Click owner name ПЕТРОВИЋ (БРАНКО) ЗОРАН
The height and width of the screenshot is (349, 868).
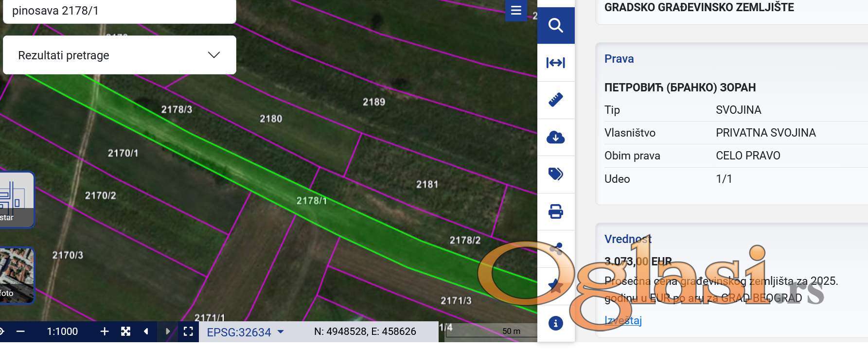680,87
